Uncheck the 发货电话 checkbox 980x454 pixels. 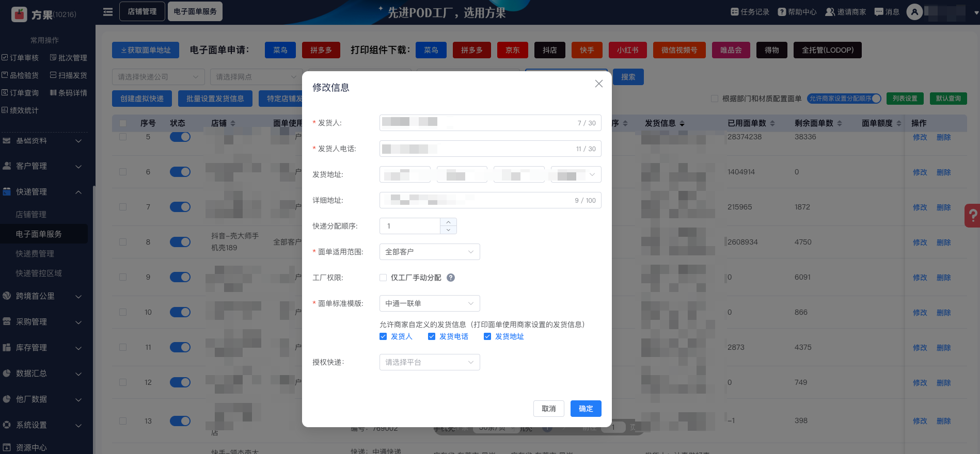432,336
